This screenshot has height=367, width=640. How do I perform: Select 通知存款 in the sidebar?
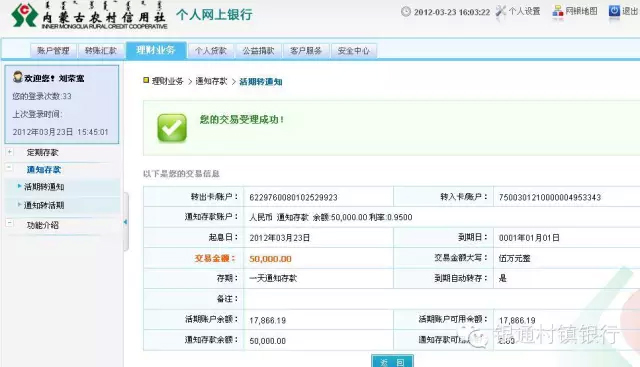pos(44,169)
